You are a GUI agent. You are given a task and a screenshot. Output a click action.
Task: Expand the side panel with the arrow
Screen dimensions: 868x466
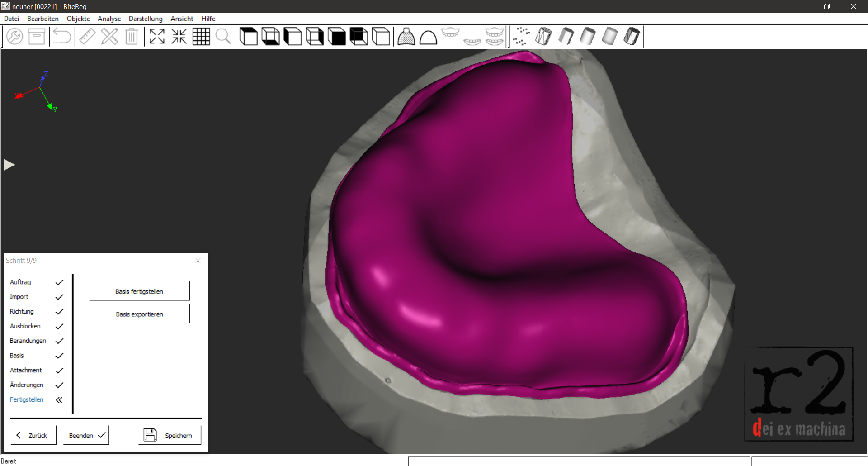[x=9, y=165]
